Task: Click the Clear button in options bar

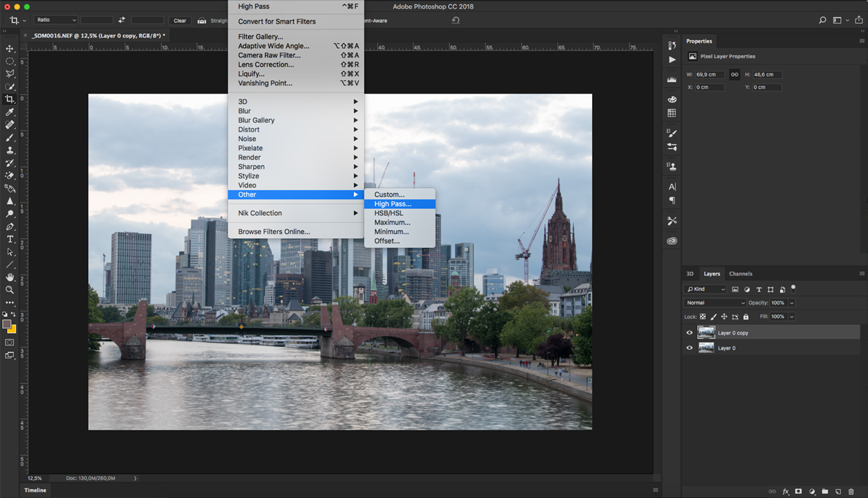Action: pos(180,20)
